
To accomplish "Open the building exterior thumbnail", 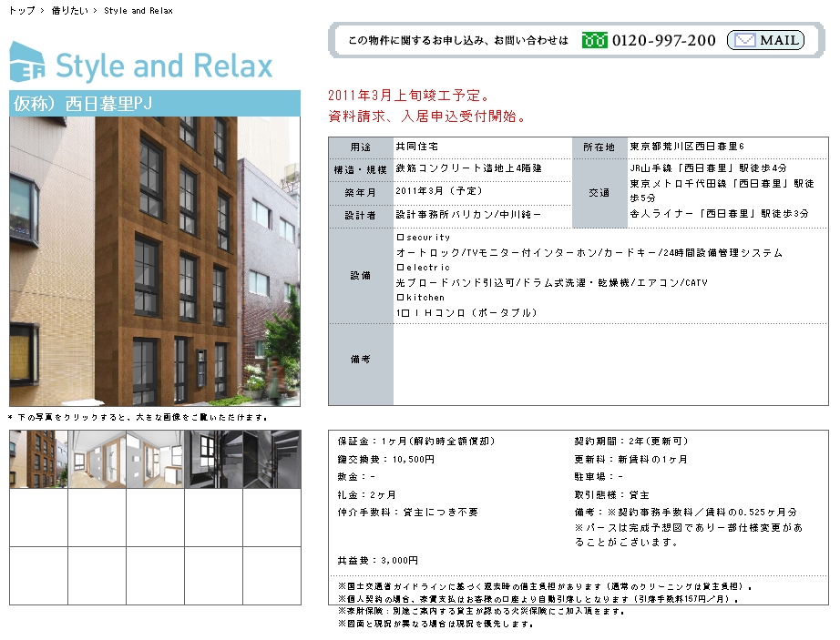I will point(38,459).
